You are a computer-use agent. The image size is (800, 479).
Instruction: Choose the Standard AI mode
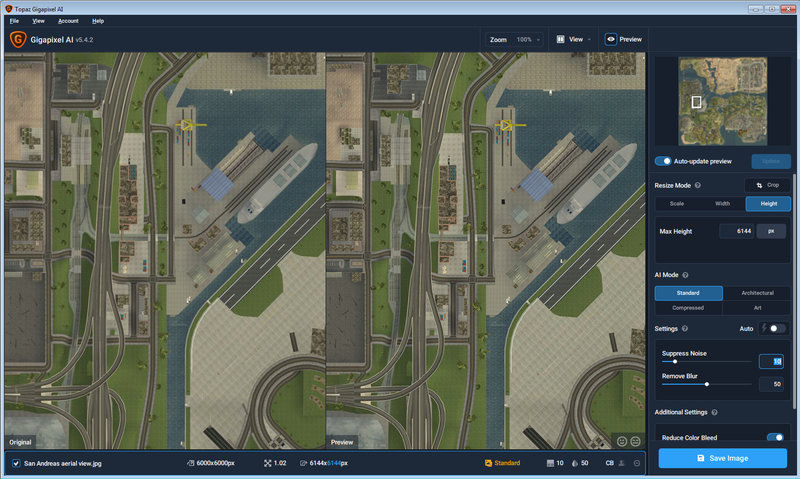click(688, 293)
